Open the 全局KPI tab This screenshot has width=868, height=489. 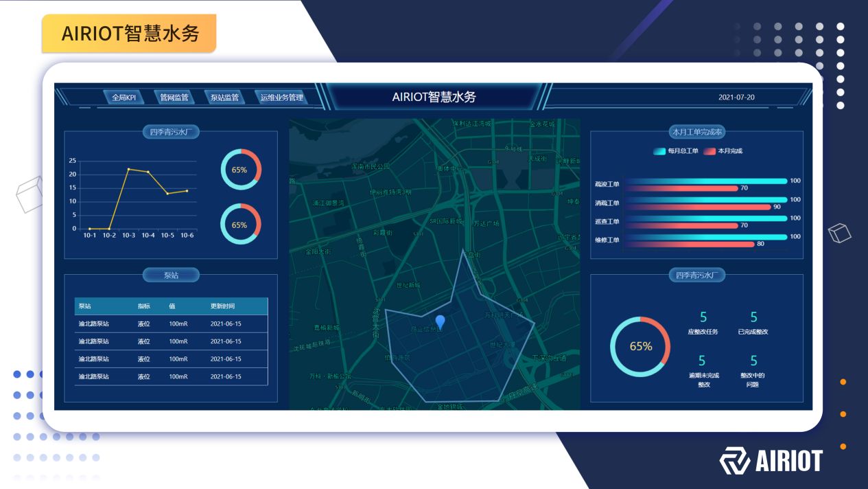click(x=124, y=98)
